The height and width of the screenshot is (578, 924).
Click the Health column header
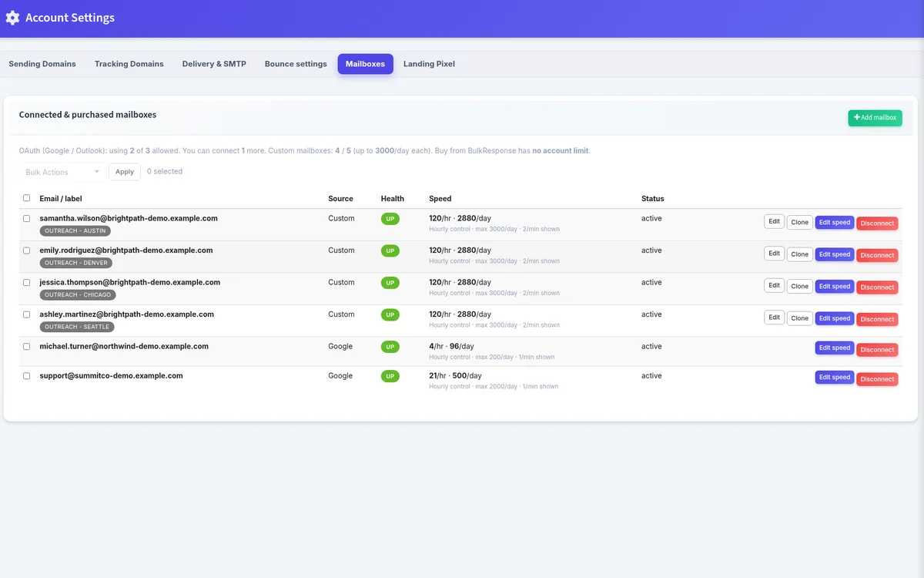392,198
